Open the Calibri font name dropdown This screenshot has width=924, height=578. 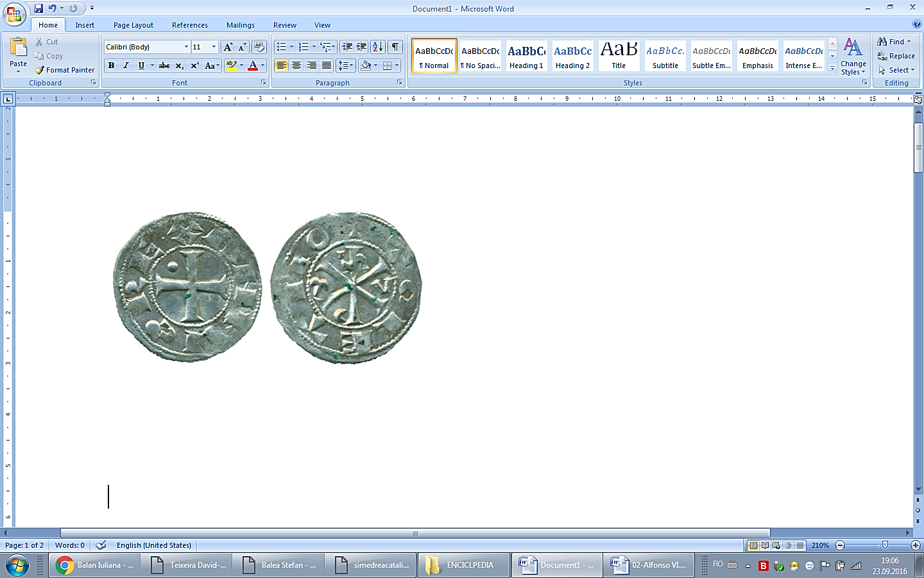[x=186, y=47]
